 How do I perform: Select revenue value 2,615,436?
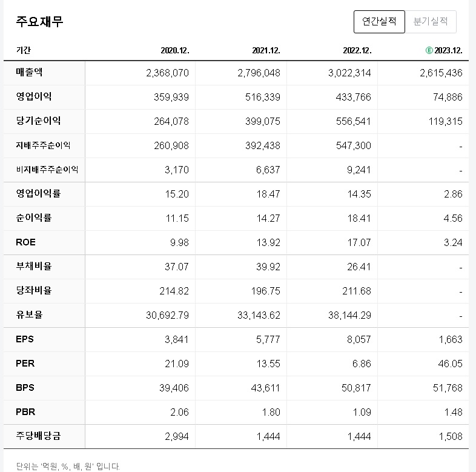441,73
